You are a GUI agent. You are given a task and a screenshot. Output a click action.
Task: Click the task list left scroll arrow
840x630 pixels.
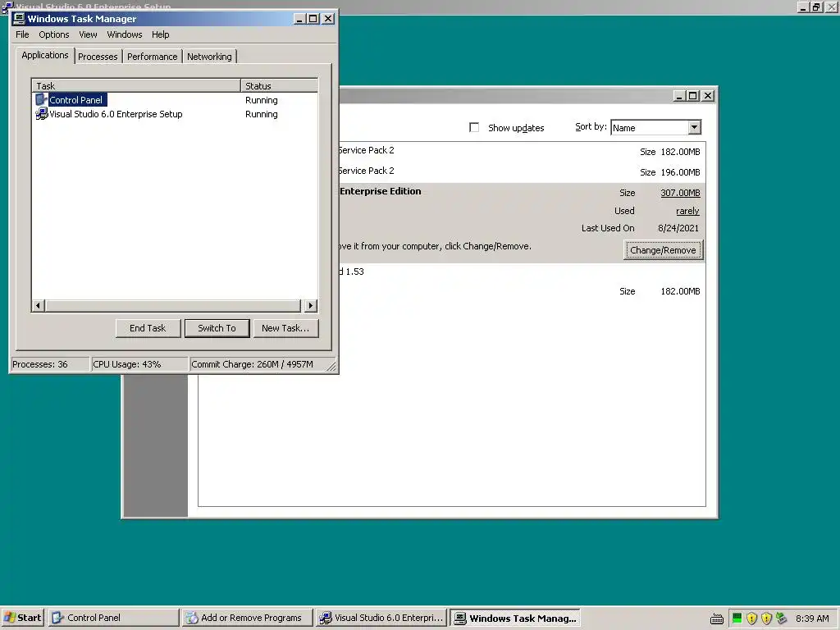click(x=38, y=306)
